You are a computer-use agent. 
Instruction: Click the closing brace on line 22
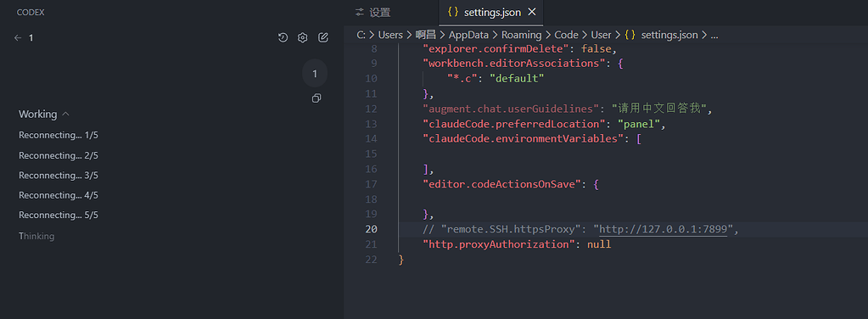401,260
